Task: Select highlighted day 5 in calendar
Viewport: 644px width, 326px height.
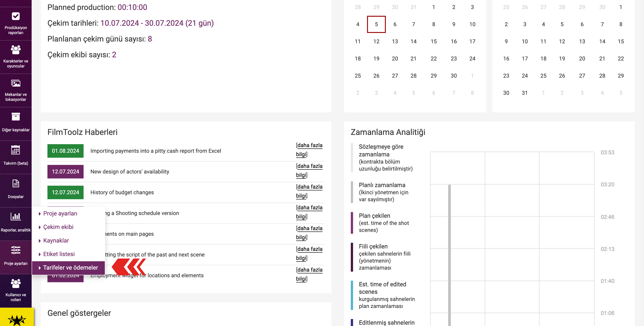Action: coord(376,24)
